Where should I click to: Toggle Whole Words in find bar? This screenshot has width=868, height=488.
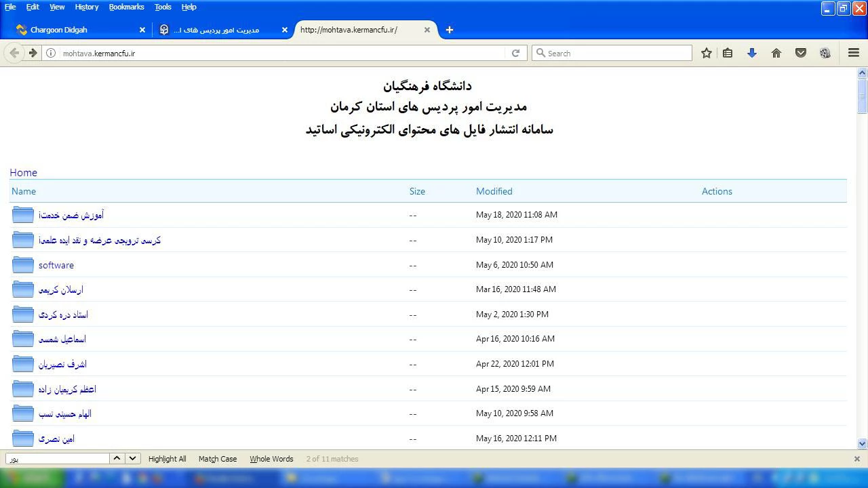pyautogui.click(x=271, y=459)
